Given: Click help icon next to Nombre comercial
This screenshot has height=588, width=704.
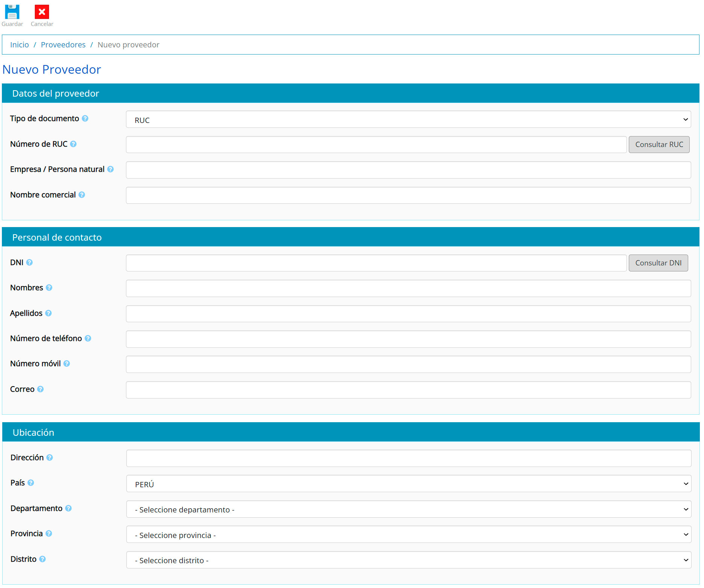Looking at the screenshot, I should pos(82,195).
